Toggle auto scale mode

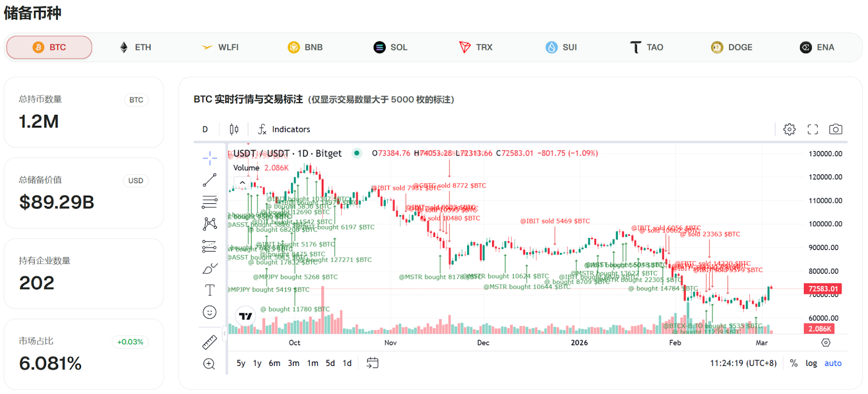[833, 363]
